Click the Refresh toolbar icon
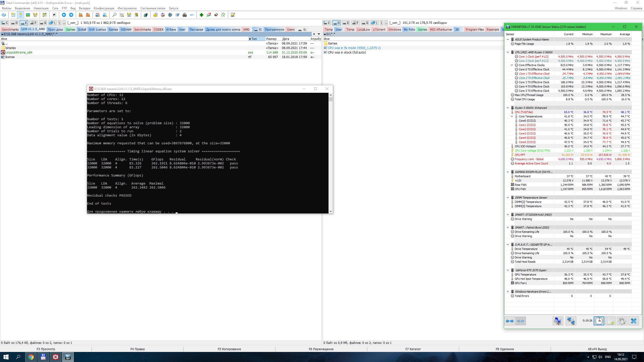644x362 pixels. (4, 15)
